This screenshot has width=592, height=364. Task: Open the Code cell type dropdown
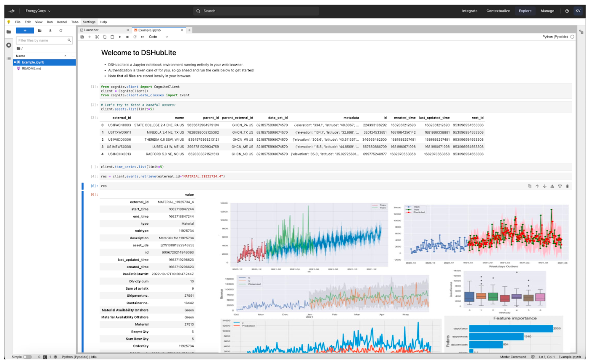click(159, 37)
